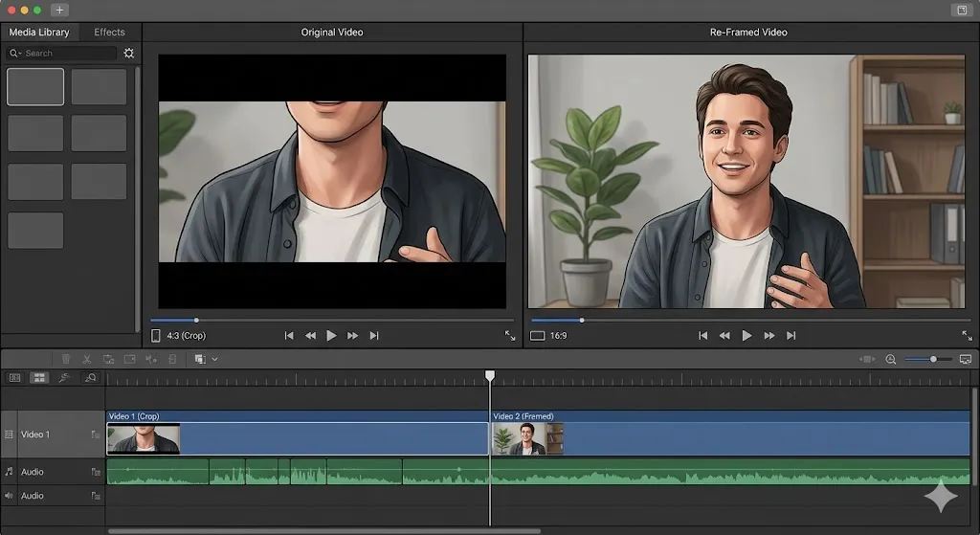Screen dimensions: 980x535
Task: Click the plus new tab button in title bar
Action: click(59, 10)
